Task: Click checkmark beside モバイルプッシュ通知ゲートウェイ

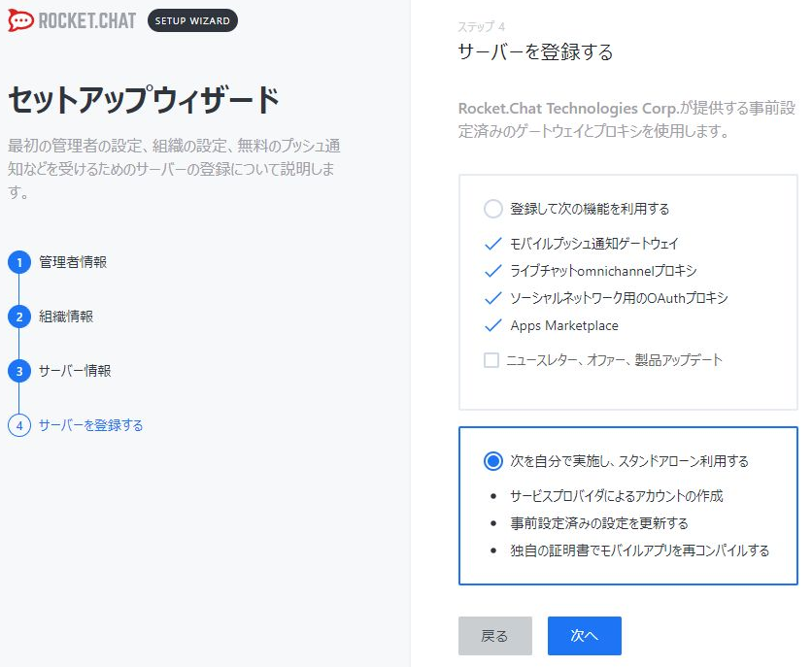Action: coord(493,243)
